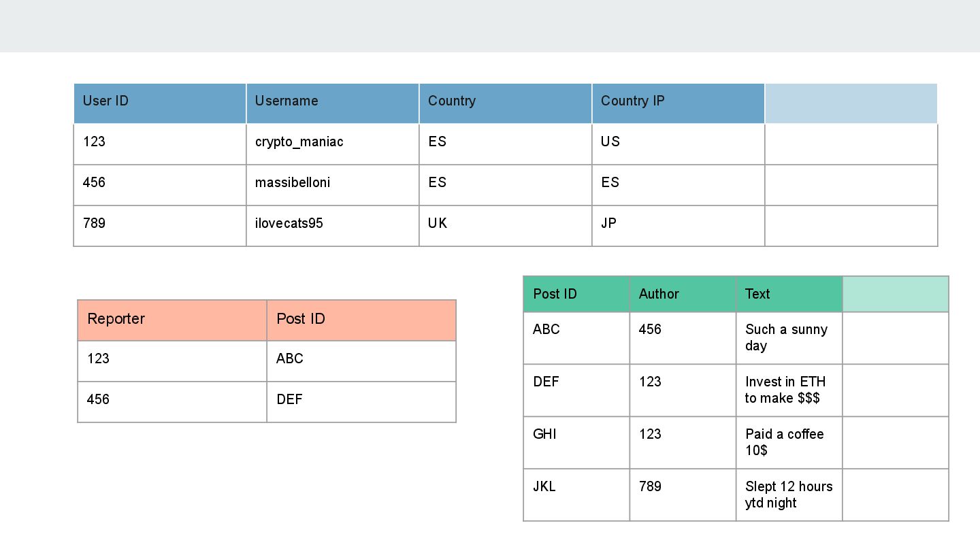
Task: Select the 'Such a sunny day' cell
Action: (789, 338)
